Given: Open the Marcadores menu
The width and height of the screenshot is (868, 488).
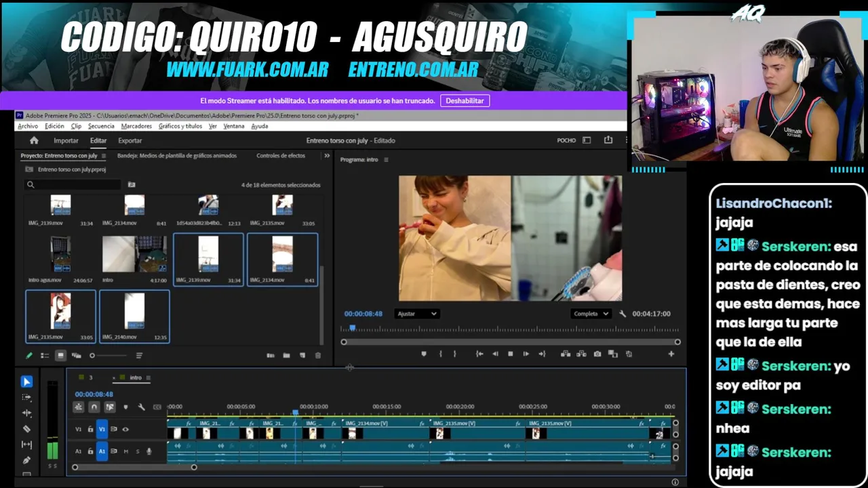Looking at the screenshot, I should pos(136,126).
